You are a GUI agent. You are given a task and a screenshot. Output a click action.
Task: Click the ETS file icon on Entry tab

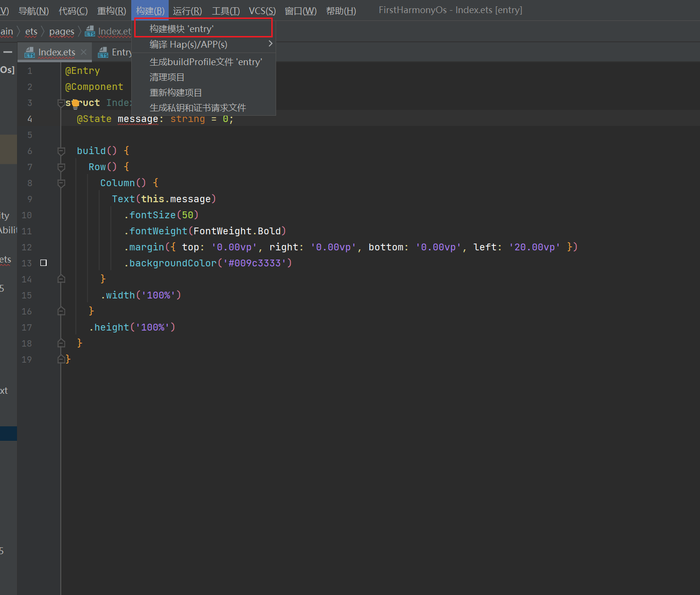click(x=103, y=52)
